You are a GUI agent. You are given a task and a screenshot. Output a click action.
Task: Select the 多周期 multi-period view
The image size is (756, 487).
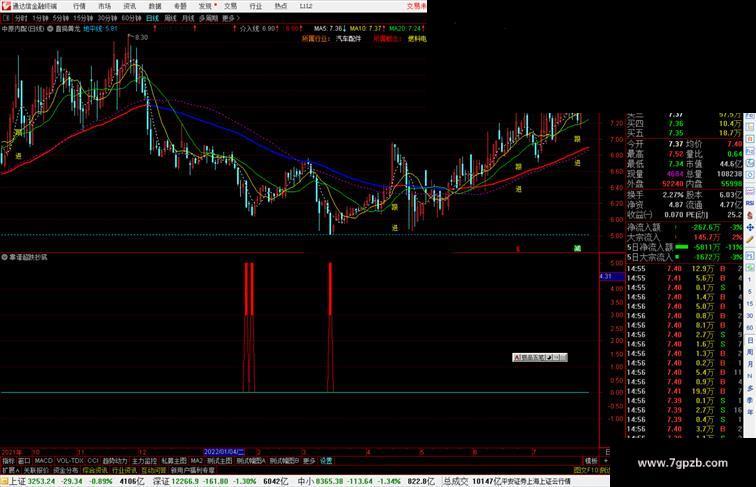tap(208, 18)
